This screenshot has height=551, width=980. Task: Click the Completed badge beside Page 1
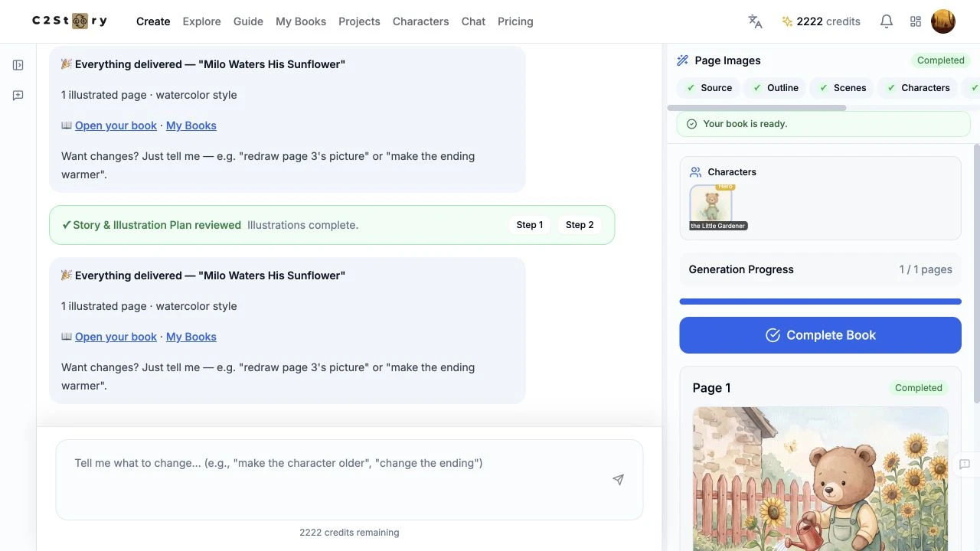point(919,388)
